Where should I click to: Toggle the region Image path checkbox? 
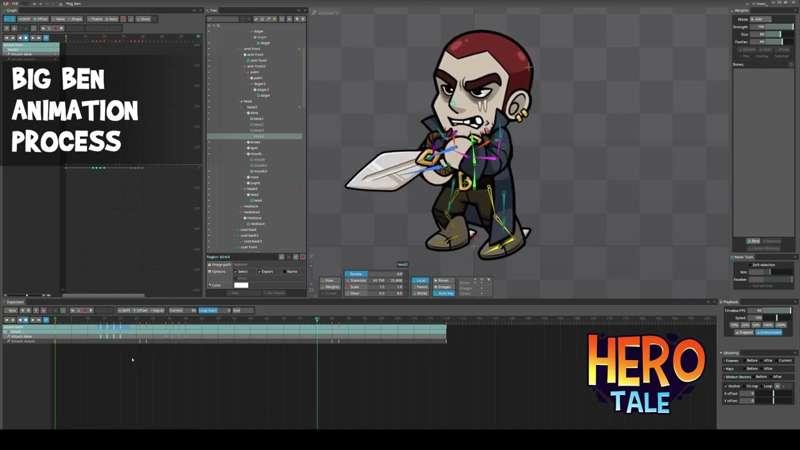pyautogui.click(x=219, y=265)
